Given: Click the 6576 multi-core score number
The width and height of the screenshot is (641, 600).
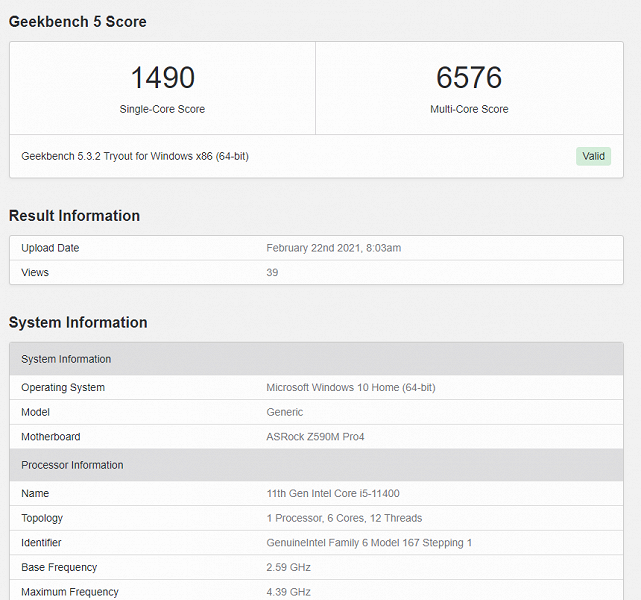Looking at the screenshot, I should (468, 78).
